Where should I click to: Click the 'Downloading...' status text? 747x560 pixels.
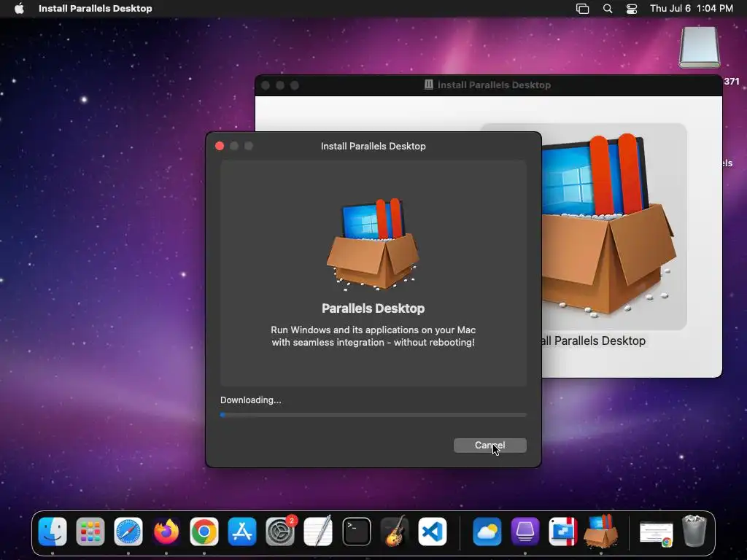tap(251, 400)
